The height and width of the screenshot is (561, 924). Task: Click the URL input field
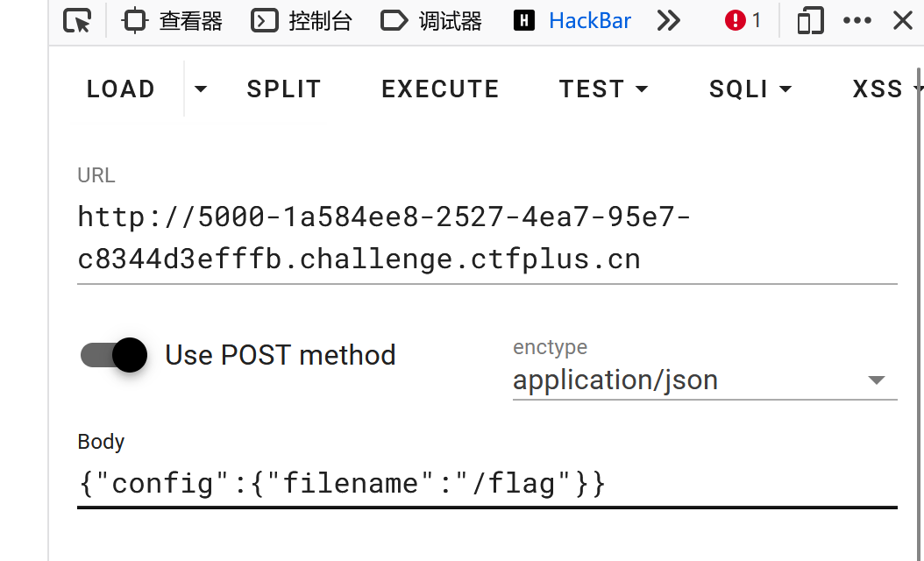[487, 238]
